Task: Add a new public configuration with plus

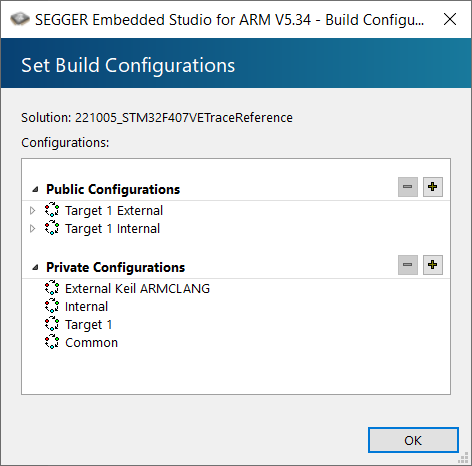Action: [433, 187]
